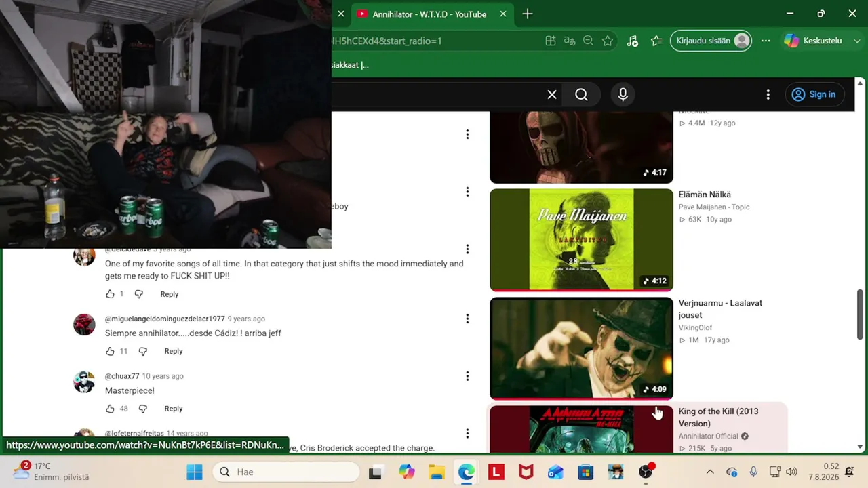Close the Annihilator - W.T.Y.D tab
The image size is (868, 488).
pyautogui.click(x=503, y=14)
